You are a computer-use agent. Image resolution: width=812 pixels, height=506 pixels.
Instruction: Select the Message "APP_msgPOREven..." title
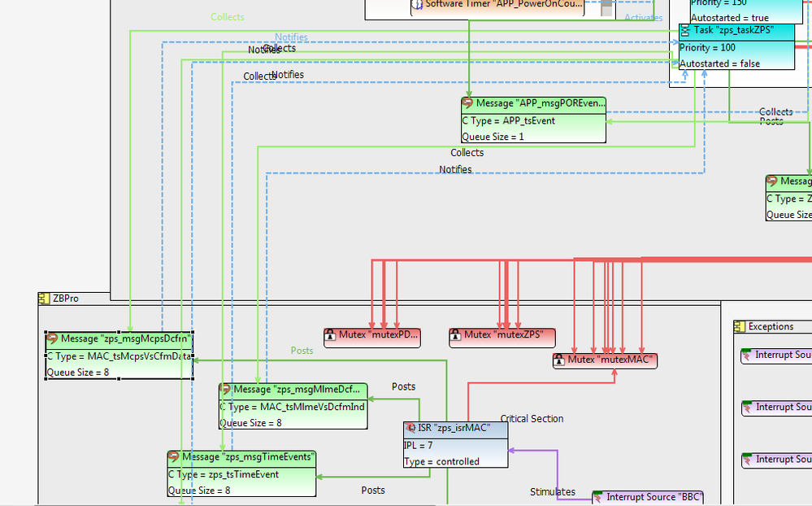(x=541, y=103)
